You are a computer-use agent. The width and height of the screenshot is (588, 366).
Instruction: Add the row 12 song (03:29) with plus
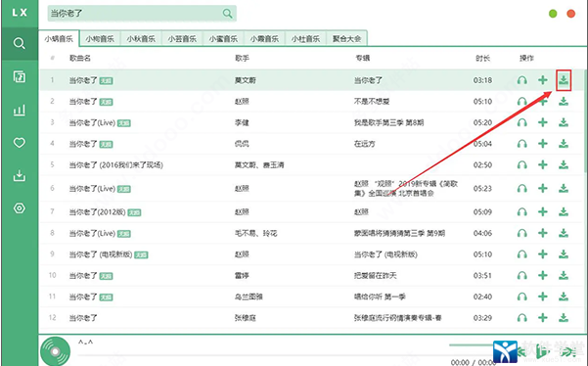coord(543,318)
